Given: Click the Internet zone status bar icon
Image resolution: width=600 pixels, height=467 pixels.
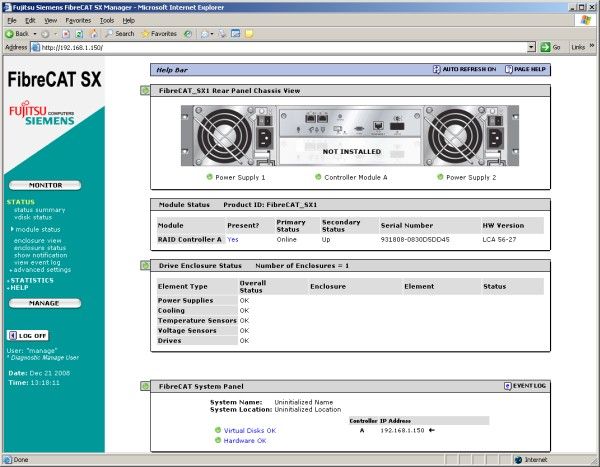Looking at the screenshot, I should click(x=518, y=460).
